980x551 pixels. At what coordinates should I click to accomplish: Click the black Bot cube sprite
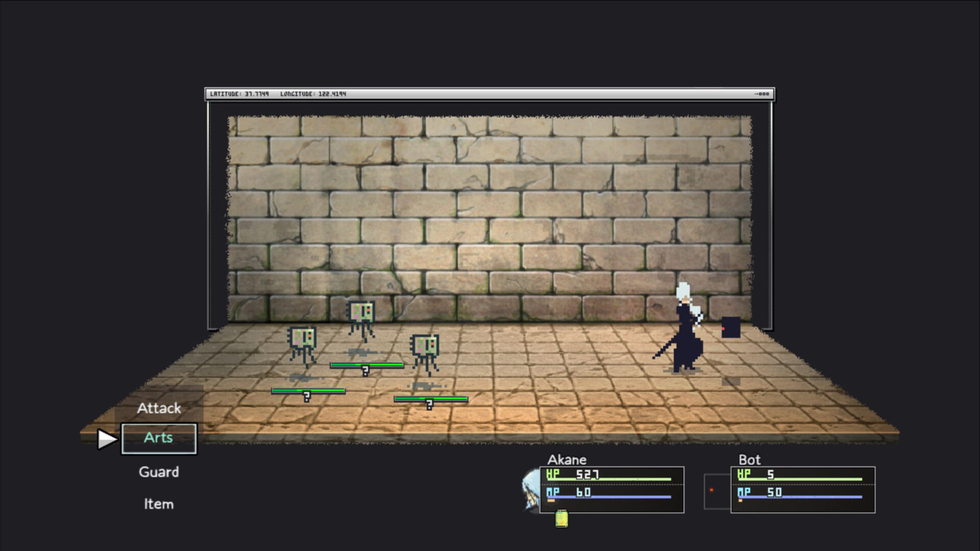point(731,328)
